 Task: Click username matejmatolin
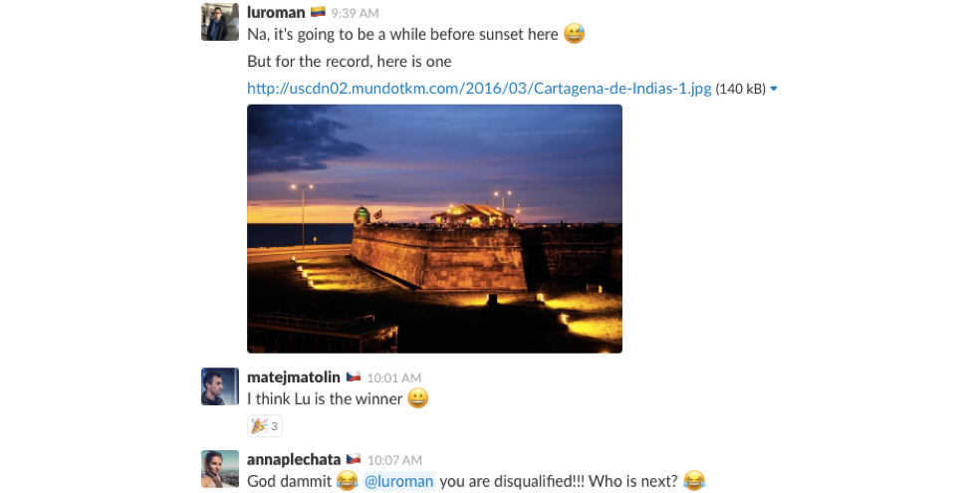point(294,376)
